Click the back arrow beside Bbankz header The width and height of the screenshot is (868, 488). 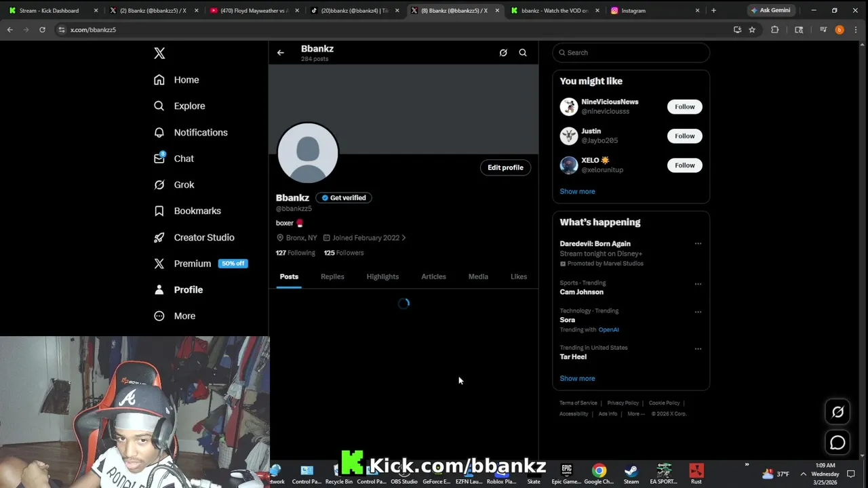(281, 52)
